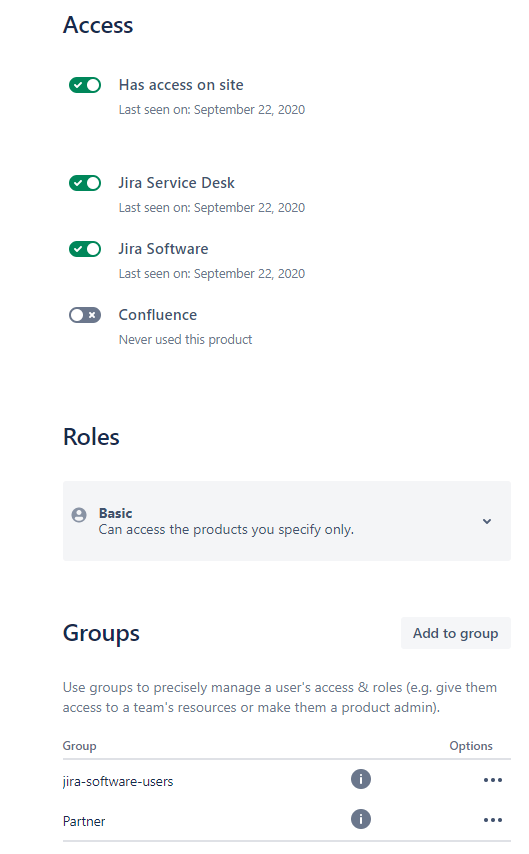Click the Jira Service Desk label
This screenshot has width=529, height=854.
(x=177, y=182)
